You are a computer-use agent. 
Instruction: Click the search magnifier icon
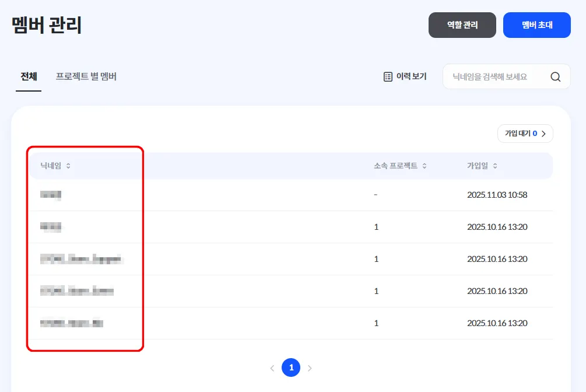tap(556, 76)
